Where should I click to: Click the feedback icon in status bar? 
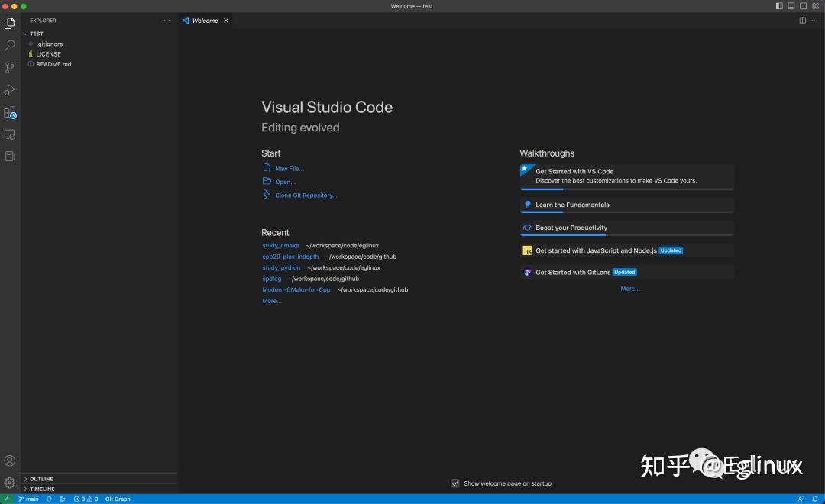(x=801, y=499)
